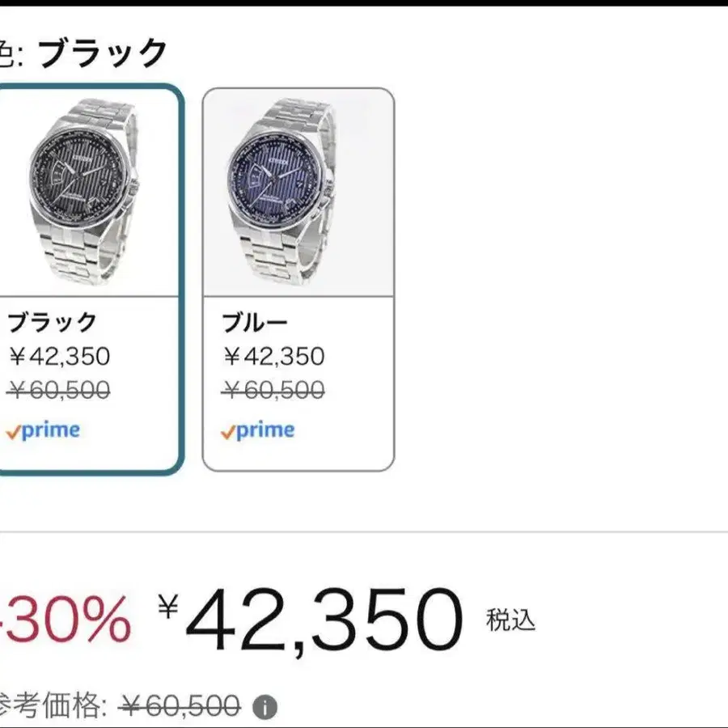Click the 税込 tax-included label
Screen dimensions: 728x728
510,620
